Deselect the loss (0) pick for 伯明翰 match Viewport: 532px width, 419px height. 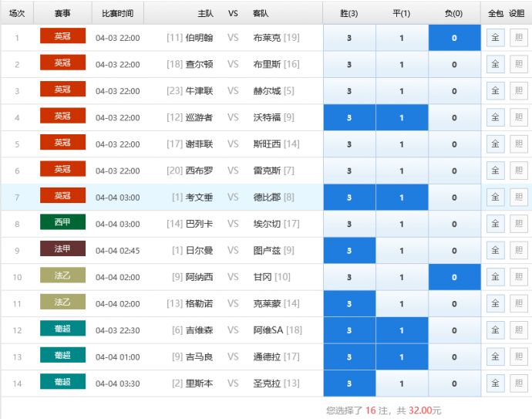[454, 38]
